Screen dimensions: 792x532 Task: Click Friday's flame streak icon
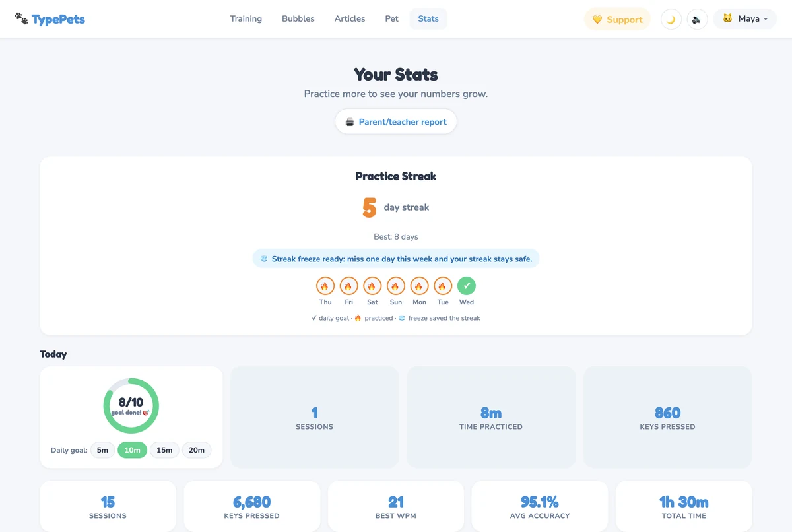[x=349, y=286]
